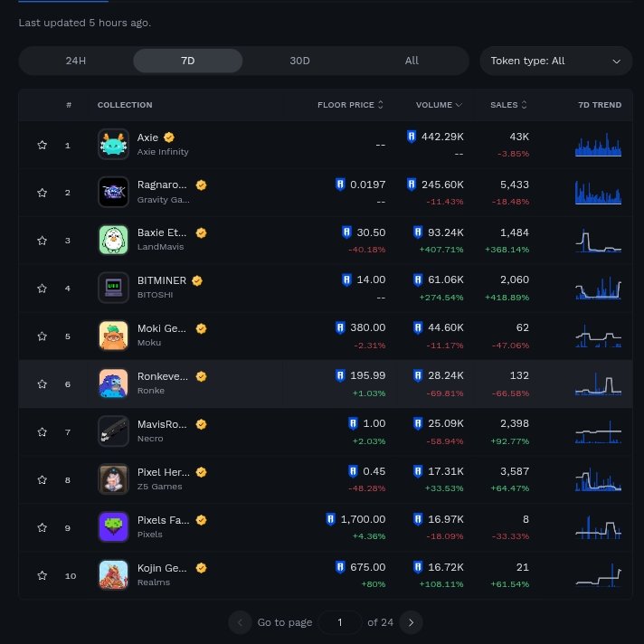View Axie 7D trend chart

[x=598, y=145]
